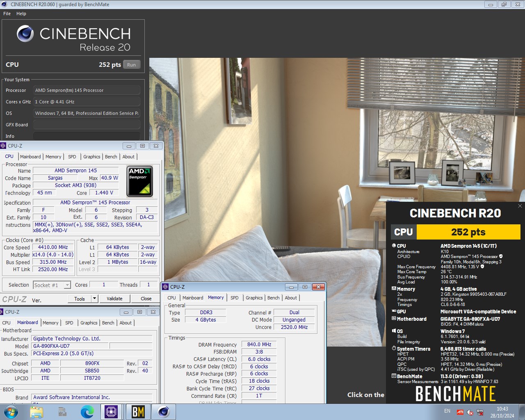Click the yellow 252 pts bar in BenchMate
525x420 pixels.
point(468,232)
